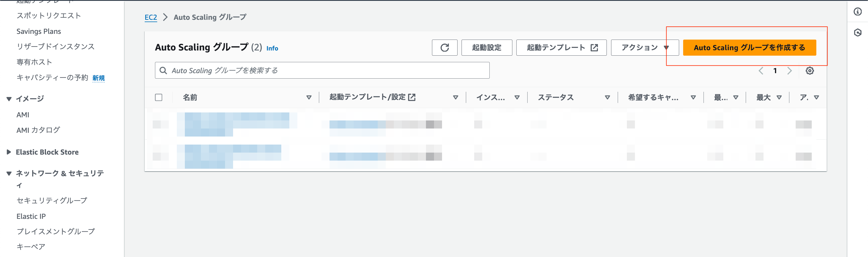This screenshot has width=868, height=257.
Task: Open 専有ホスト in sidebar
Action: [34, 62]
